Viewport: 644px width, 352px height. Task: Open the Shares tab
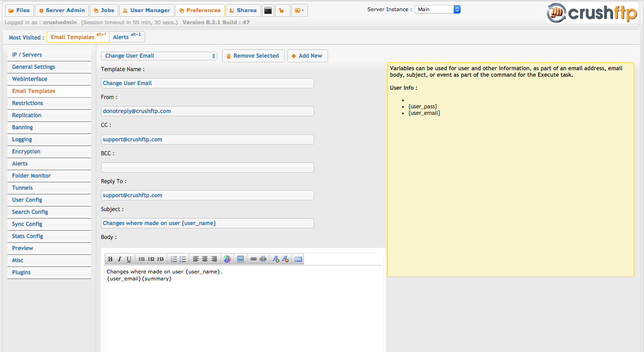click(x=243, y=10)
